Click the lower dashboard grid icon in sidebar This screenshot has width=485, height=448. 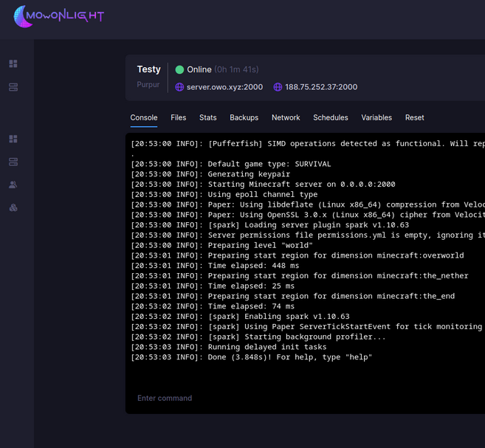pyautogui.click(x=13, y=139)
